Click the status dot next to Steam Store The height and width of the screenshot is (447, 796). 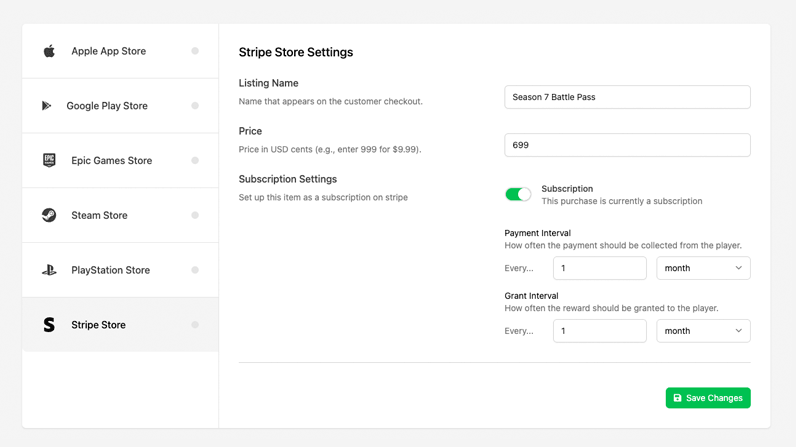[x=195, y=215]
